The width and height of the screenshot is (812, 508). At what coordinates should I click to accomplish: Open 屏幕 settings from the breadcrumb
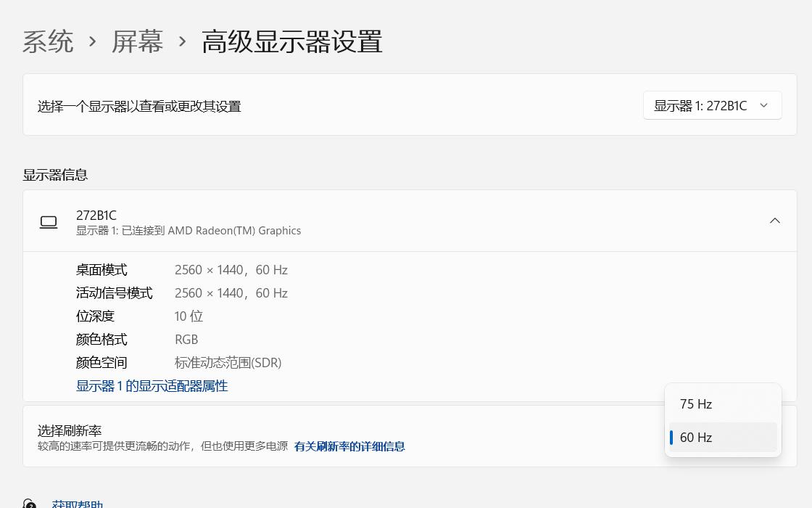click(137, 42)
